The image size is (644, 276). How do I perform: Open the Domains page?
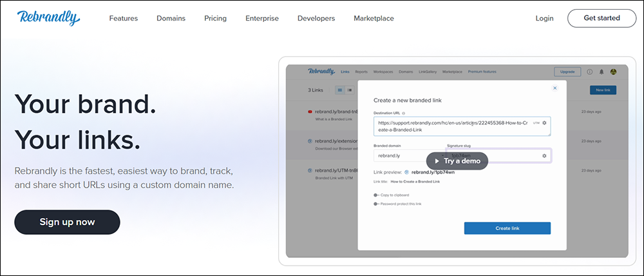(x=171, y=19)
